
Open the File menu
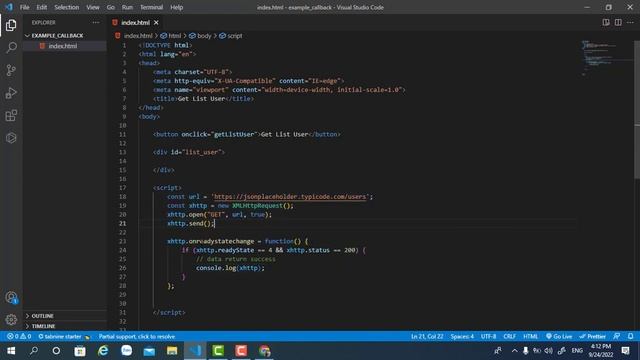pos(24,7)
